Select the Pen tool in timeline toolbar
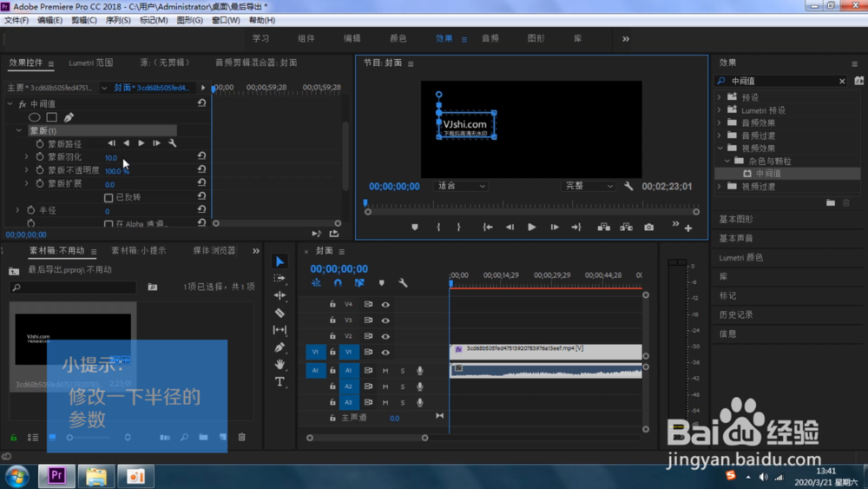 coord(280,347)
